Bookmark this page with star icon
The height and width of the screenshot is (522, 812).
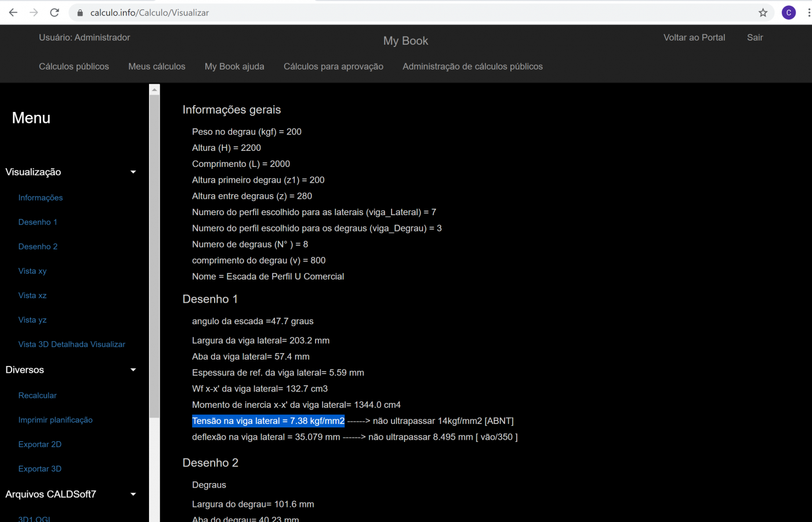pyautogui.click(x=763, y=12)
